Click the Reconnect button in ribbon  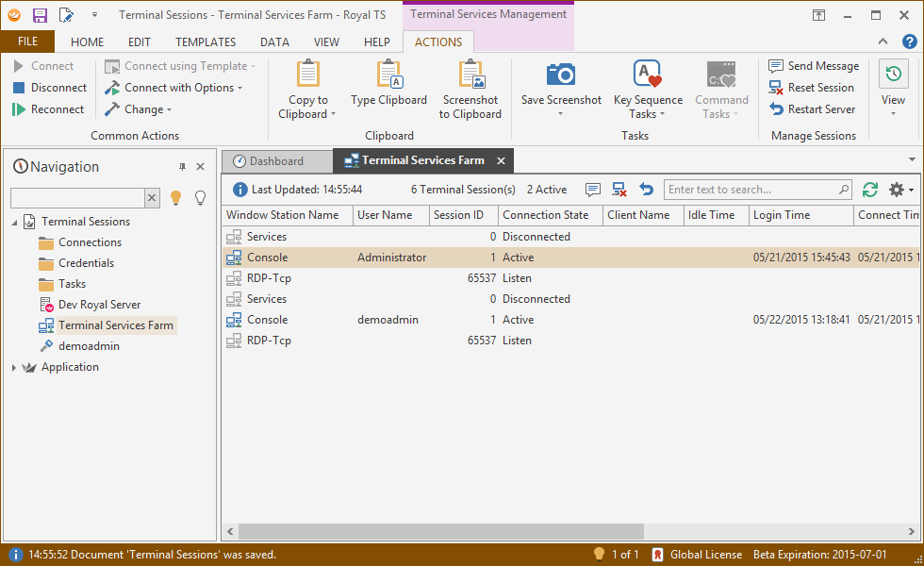pos(49,109)
